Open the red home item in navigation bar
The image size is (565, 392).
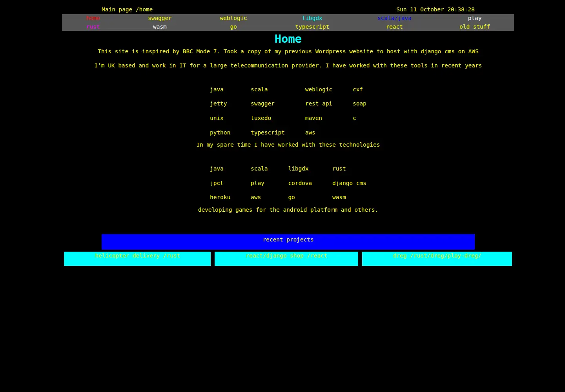pos(93,18)
